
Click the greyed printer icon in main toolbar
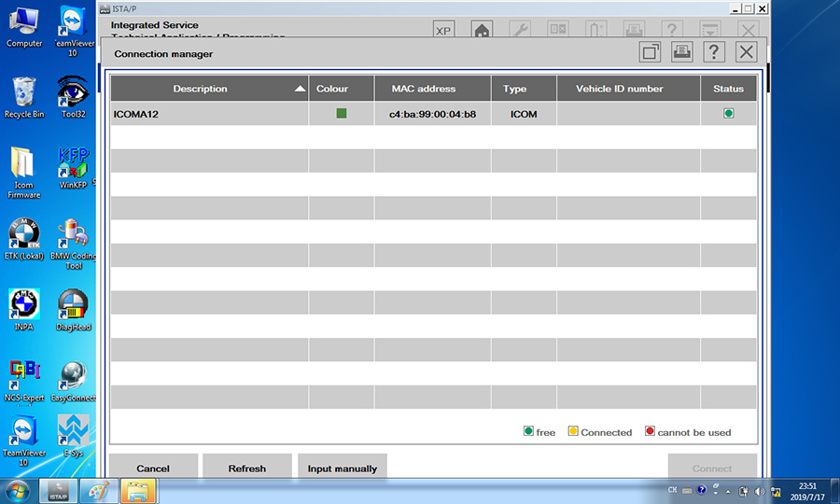[x=634, y=30]
